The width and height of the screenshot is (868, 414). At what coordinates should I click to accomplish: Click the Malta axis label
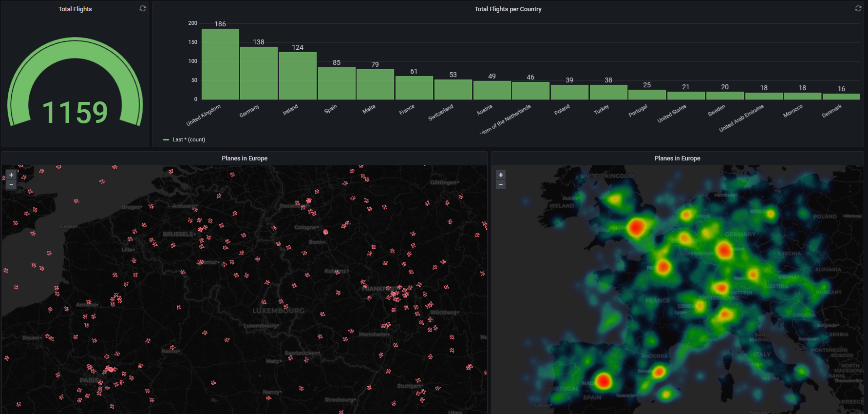[369, 109]
